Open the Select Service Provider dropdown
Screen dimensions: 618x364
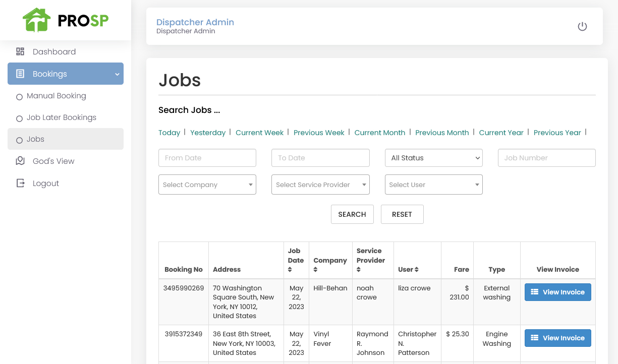pyautogui.click(x=320, y=185)
